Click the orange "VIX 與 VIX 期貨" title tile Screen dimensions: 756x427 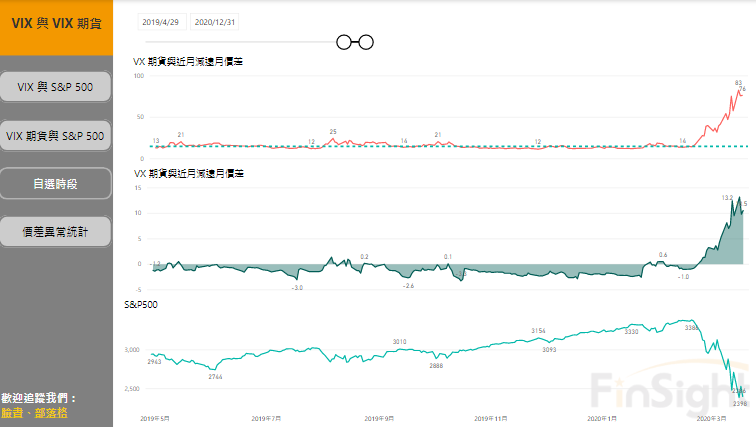click(x=56, y=22)
